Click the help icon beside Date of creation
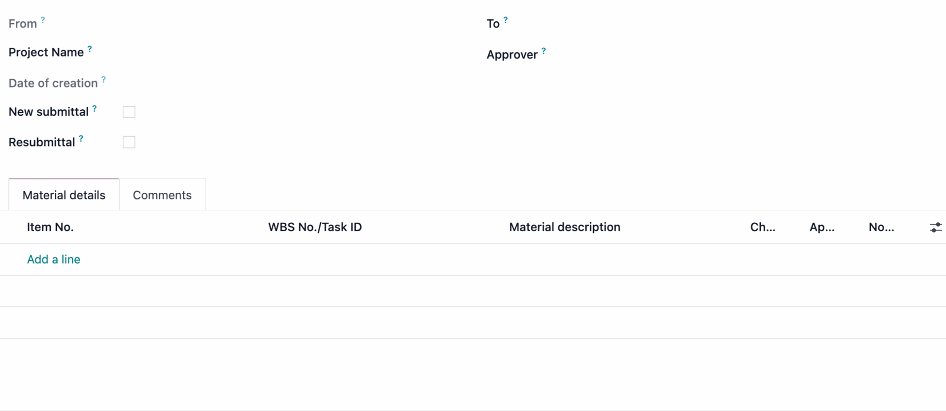This screenshot has height=411, width=946. pyautogui.click(x=104, y=79)
